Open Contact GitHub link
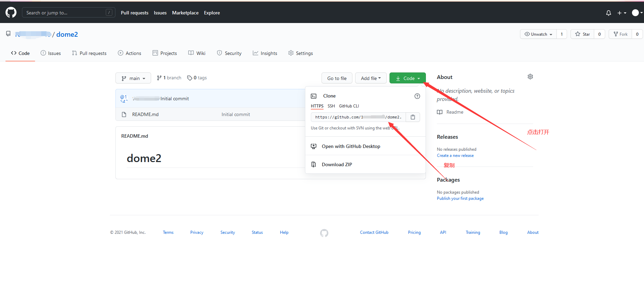644x286 pixels. tap(374, 232)
